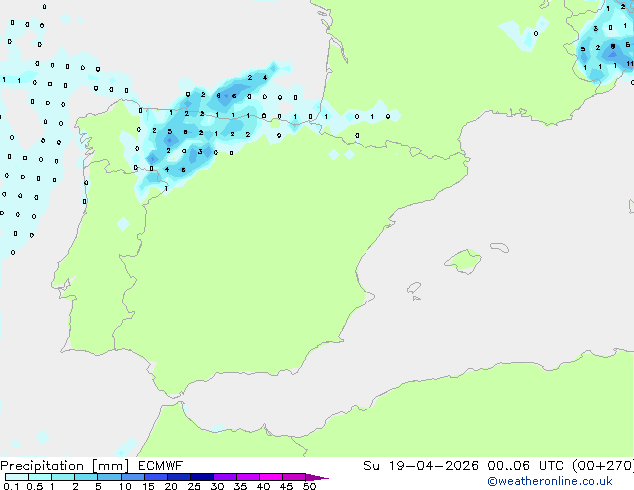Click the 5–10 mm legend color swatch
The image size is (634, 490).
(x=109, y=477)
